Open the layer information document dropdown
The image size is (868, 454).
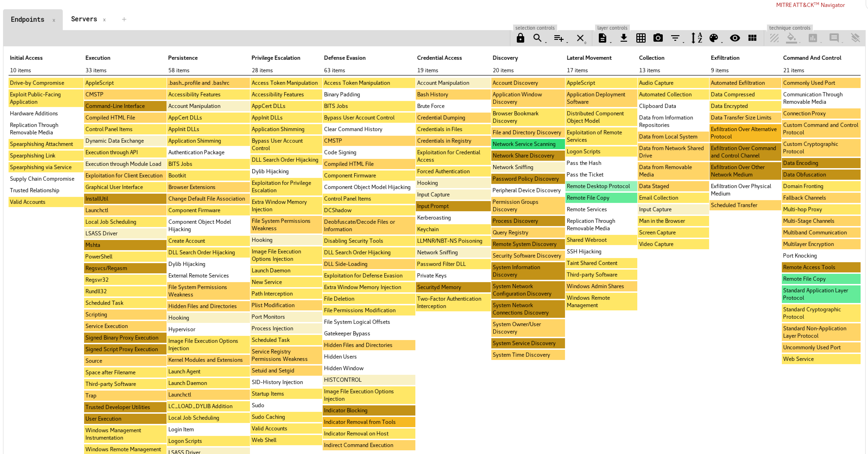(603, 38)
